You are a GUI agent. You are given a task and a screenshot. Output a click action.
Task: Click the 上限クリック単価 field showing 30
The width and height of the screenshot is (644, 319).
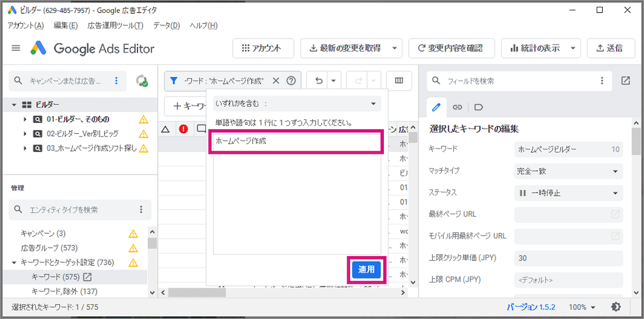coord(569,258)
